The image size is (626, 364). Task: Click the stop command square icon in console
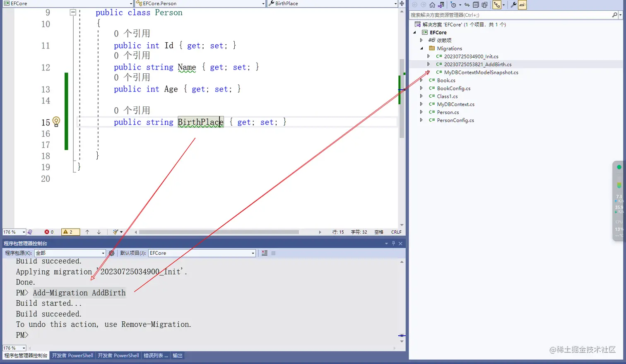pos(273,253)
